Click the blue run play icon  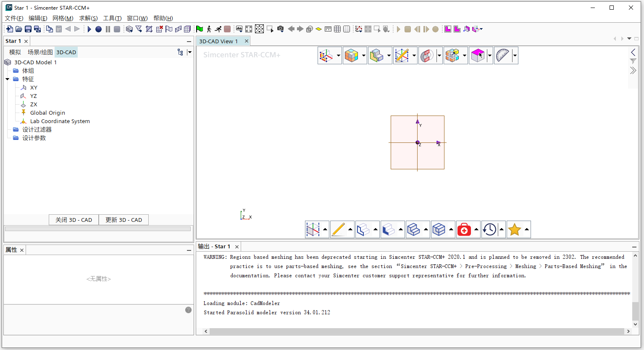click(89, 29)
